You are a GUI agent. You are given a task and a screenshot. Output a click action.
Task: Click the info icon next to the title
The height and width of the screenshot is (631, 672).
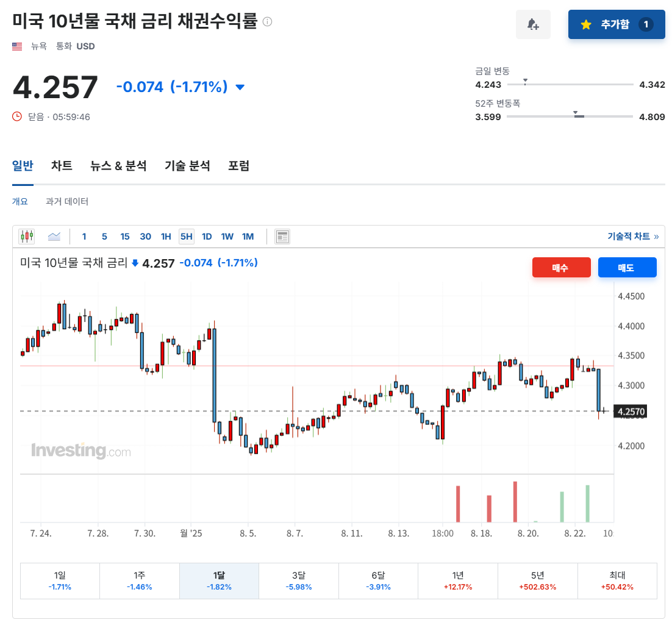click(266, 20)
